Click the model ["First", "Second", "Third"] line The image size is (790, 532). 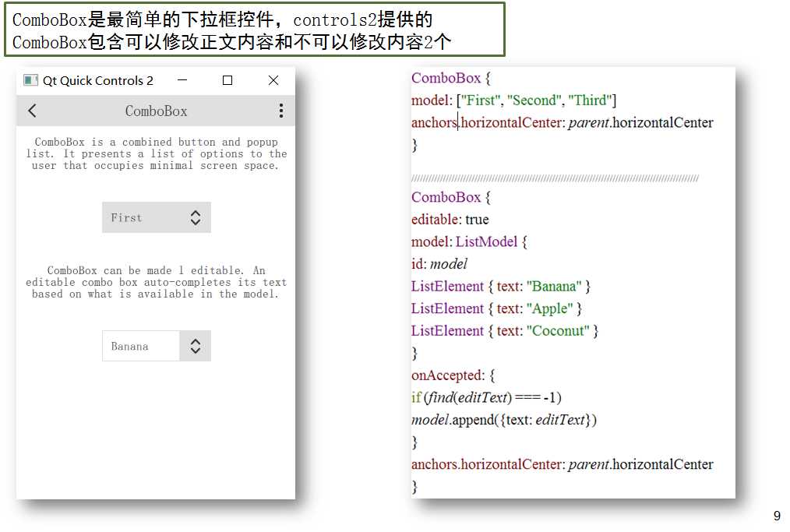tap(514, 100)
